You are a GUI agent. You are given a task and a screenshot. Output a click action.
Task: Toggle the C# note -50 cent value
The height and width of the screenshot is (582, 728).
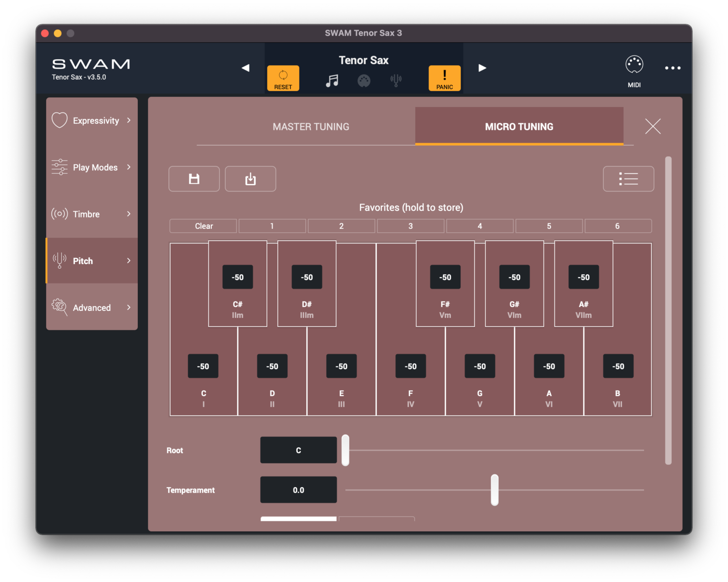(237, 277)
